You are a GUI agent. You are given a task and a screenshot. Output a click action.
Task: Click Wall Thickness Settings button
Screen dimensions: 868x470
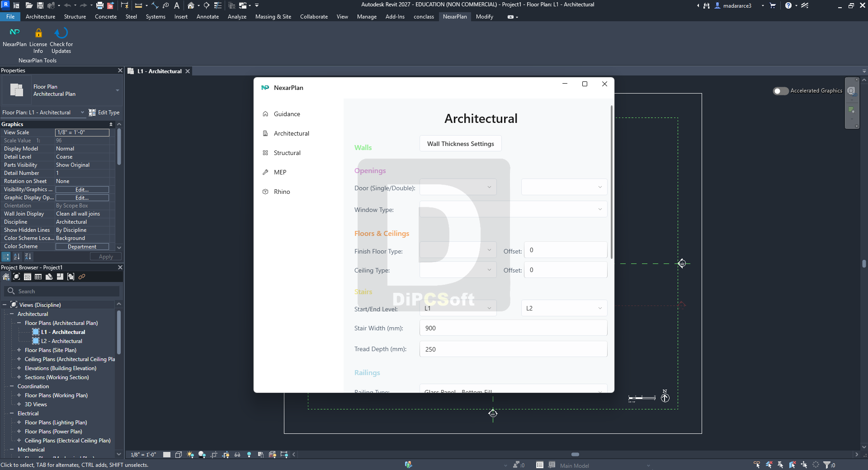(x=461, y=144)
